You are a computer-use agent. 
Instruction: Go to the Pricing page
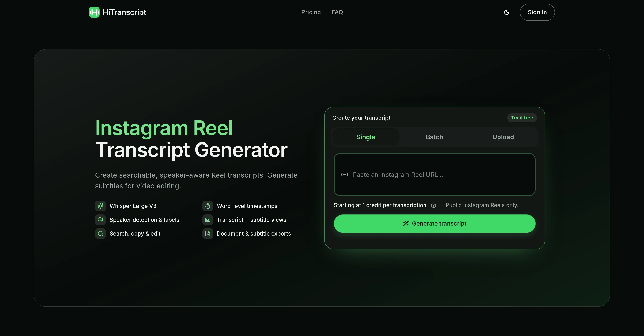311,12
